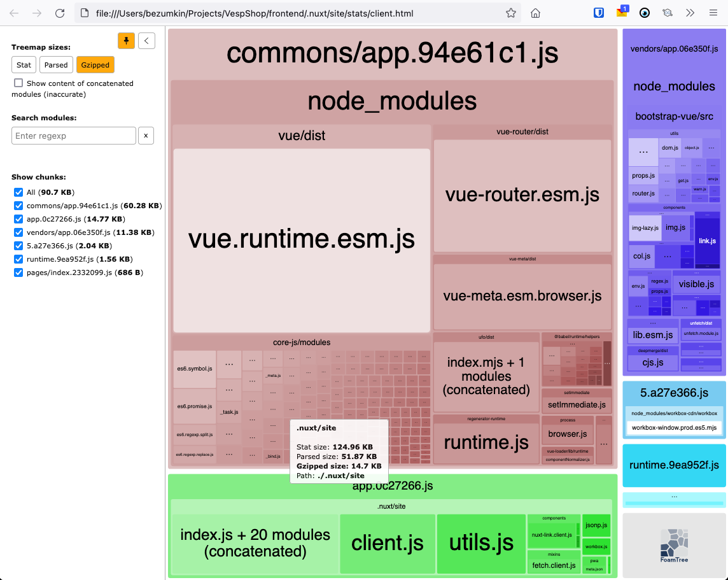Screen dimensions: 728x580
Task: Select the workbox.js cell
Action: [x=596, y=546]
